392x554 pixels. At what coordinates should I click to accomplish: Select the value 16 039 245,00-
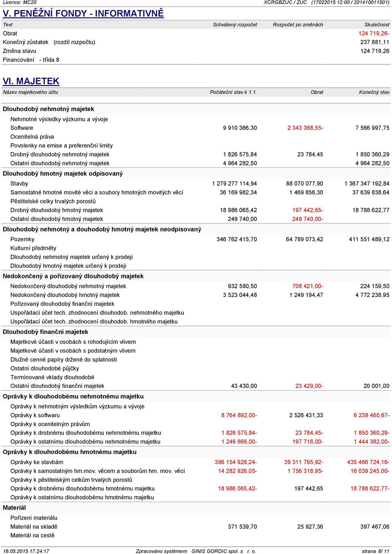point(370,471)
